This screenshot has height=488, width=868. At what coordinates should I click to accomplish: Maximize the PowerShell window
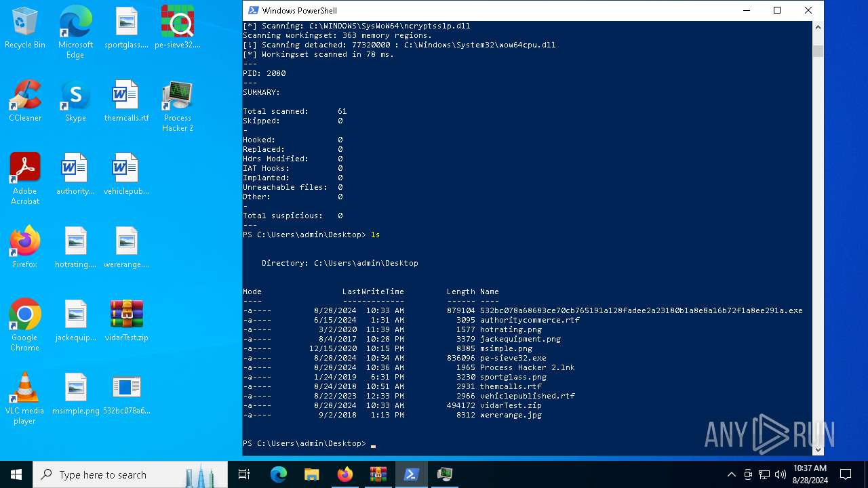pyautogui.click(x=777, y=10)
